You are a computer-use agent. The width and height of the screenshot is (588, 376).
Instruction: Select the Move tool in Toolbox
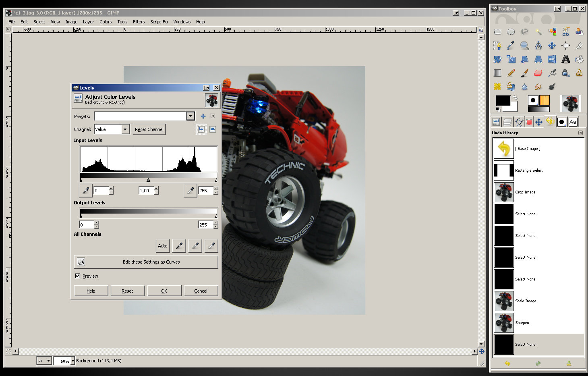552,46
